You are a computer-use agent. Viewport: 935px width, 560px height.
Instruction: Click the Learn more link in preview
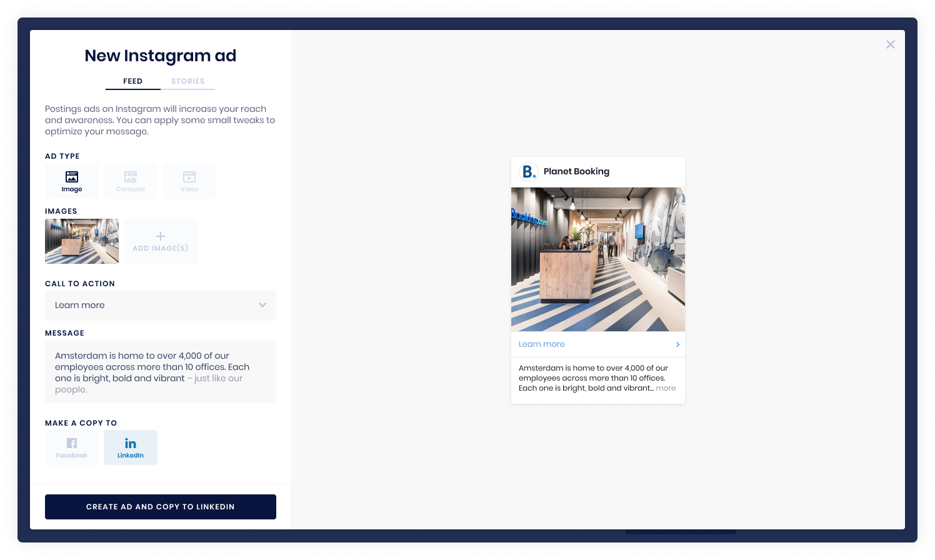pyautogui.click(x=542, y=344)
